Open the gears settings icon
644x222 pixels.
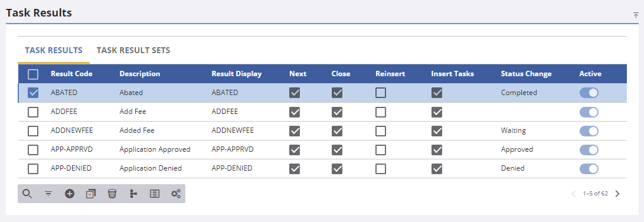point(176,194)
